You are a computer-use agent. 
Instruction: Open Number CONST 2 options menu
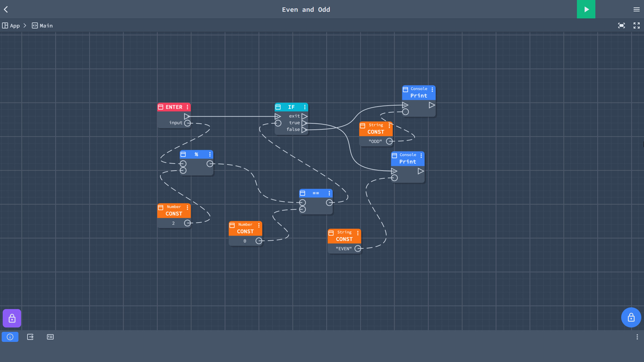(187, 207)
